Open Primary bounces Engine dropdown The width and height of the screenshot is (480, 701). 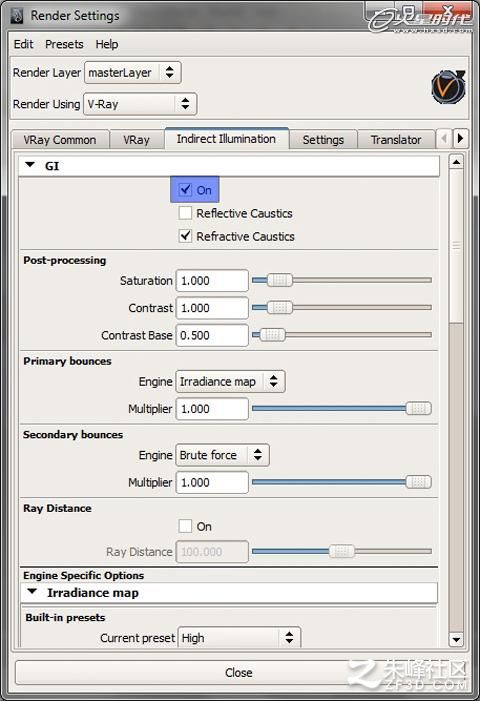230,381
